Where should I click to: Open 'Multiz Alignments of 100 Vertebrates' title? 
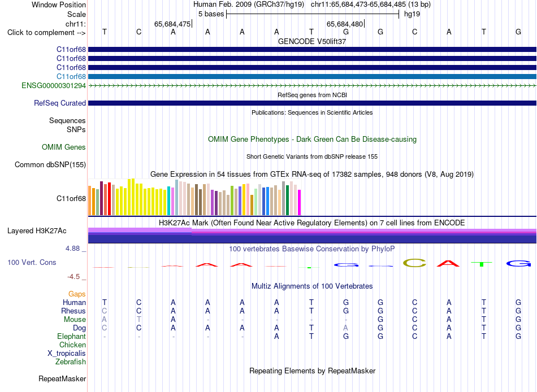click(x=312, y=286)
